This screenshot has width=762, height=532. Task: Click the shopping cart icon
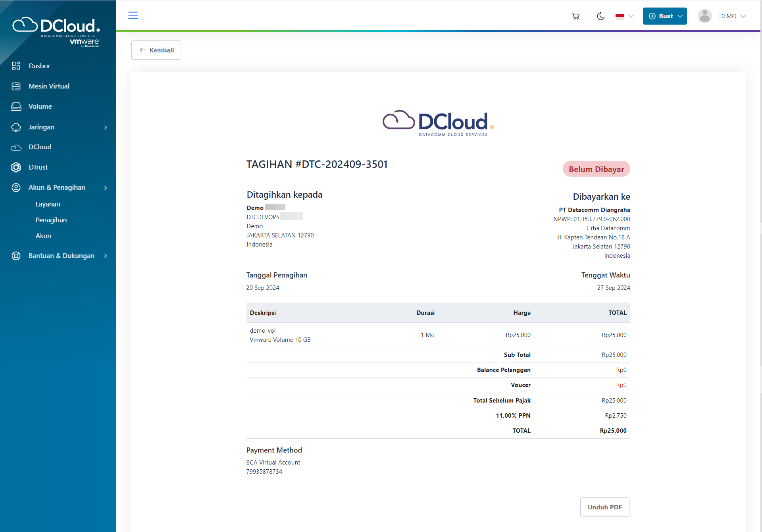[575, 16]
